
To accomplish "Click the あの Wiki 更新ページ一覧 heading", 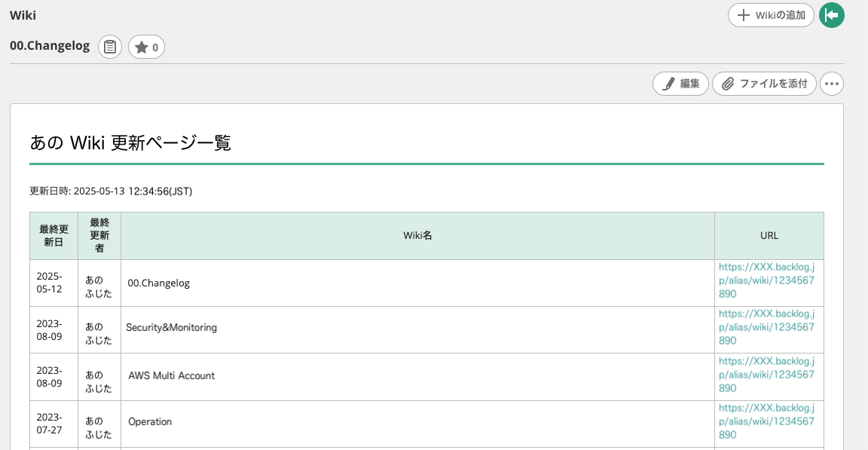I will 130,142.
